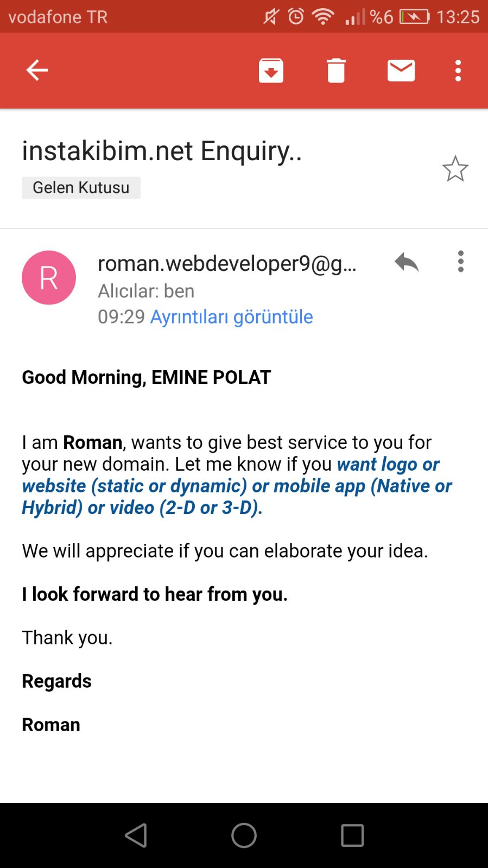Screen dimensions: 488x868
Task: Go back using the top-left arrow
Action: (x=37, y=70)
